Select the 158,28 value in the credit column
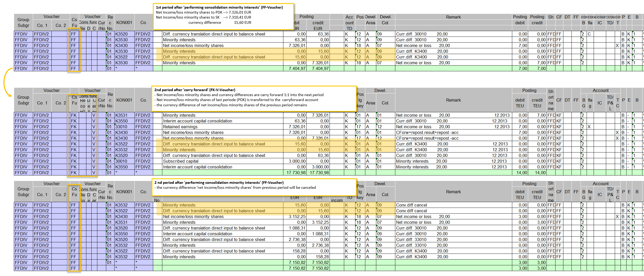Viewport: 644px width, 276px height. pyautogui.click(x=318, y=257)
